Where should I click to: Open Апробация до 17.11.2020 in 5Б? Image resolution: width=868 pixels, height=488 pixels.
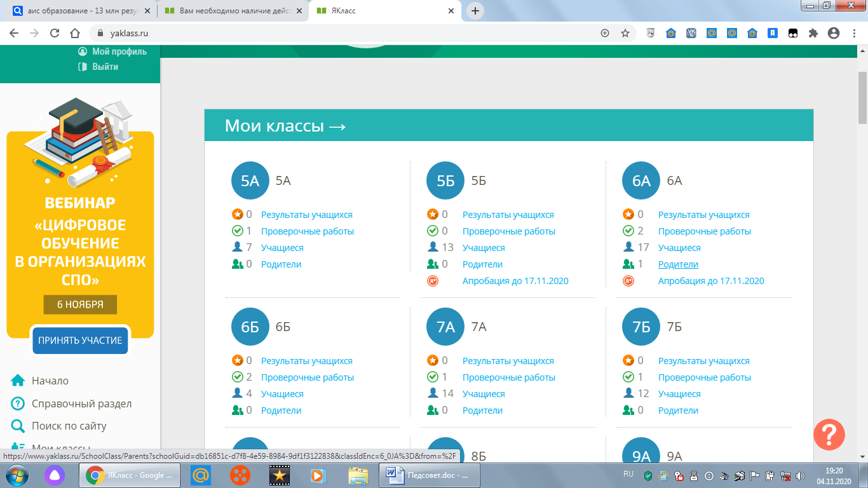pos(515,281)
